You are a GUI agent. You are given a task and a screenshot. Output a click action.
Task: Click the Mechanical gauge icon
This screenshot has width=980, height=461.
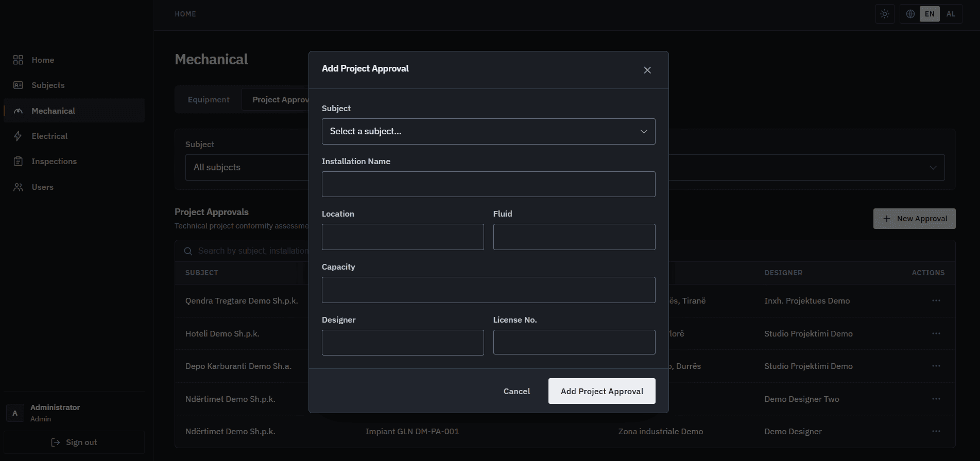18,111
